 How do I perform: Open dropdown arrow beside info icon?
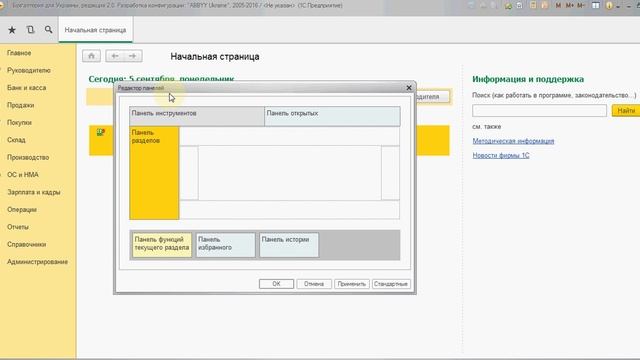[618, 6]
